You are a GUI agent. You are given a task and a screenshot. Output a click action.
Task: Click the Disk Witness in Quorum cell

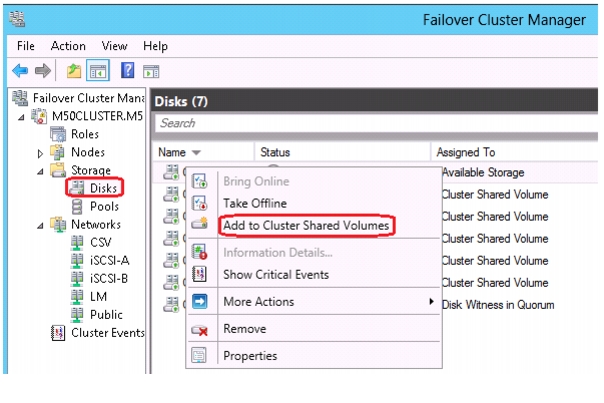498,305
